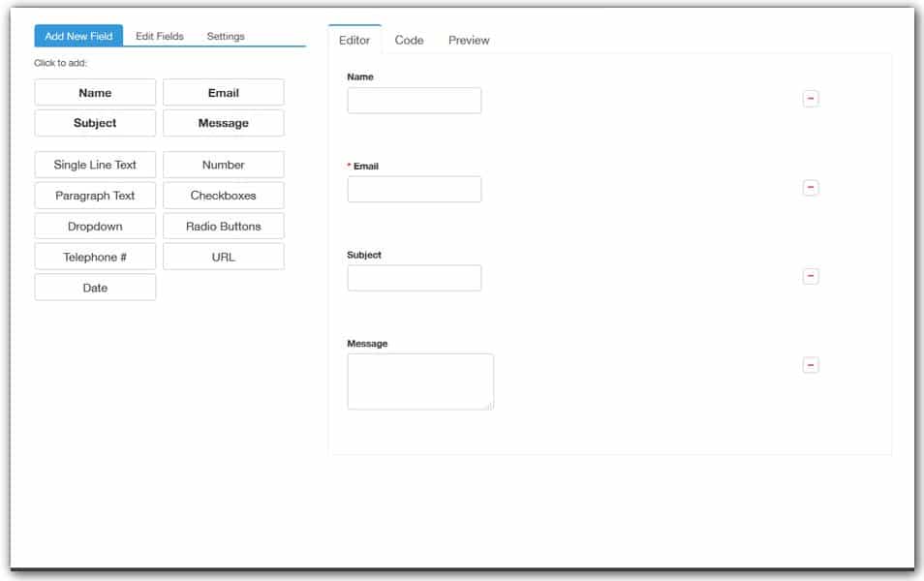This screenshot has height=581, width=924.
Task: Remove the Name field using its minus icon
Action: (x=810, y=98)
